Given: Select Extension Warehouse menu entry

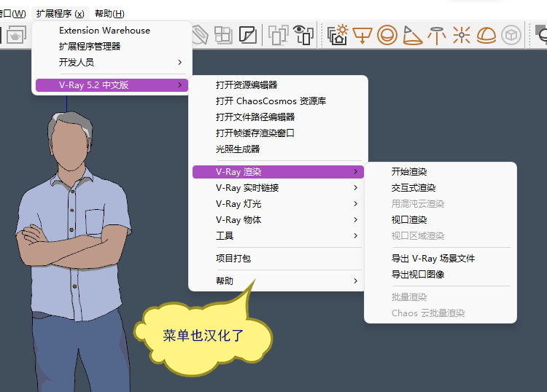Looking at the screenshot, I should pyautogui.click(x=112, y=31).
